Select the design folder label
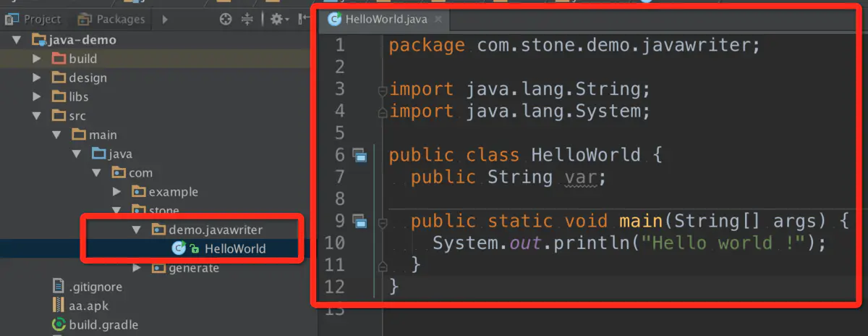 click(x=88, y=77)
